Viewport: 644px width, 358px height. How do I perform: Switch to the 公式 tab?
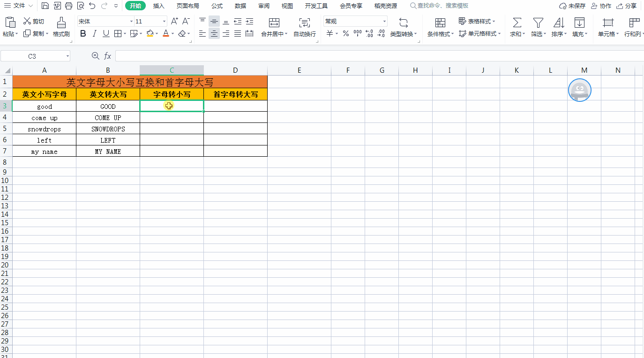click(217, 6)
